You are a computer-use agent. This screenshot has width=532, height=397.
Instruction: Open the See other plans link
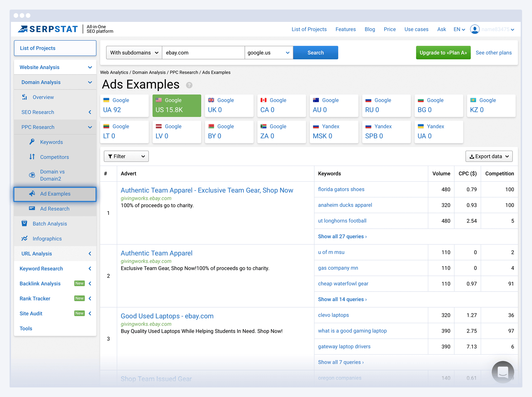click(x=494, y=53)
